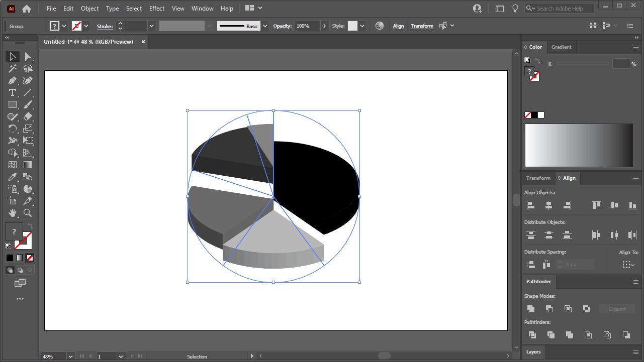Viewport: 644px width, 362px height.
Task: Click the Transform link in the control bar
Action: [422, 26]
